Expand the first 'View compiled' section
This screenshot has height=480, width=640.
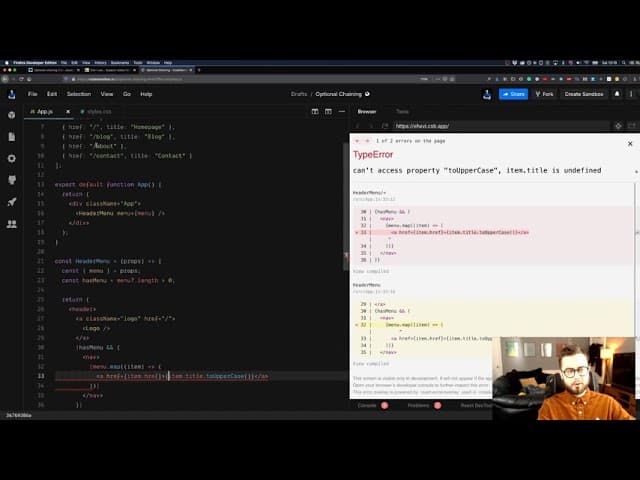[x=367, y=269]
